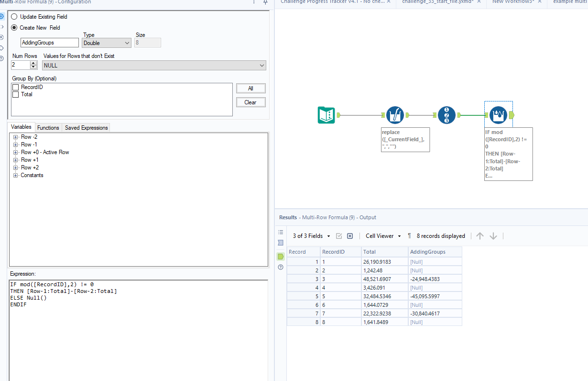588x381 pixels.
Task: Click the messages list icon in Results pane
Action: (280, 233)
